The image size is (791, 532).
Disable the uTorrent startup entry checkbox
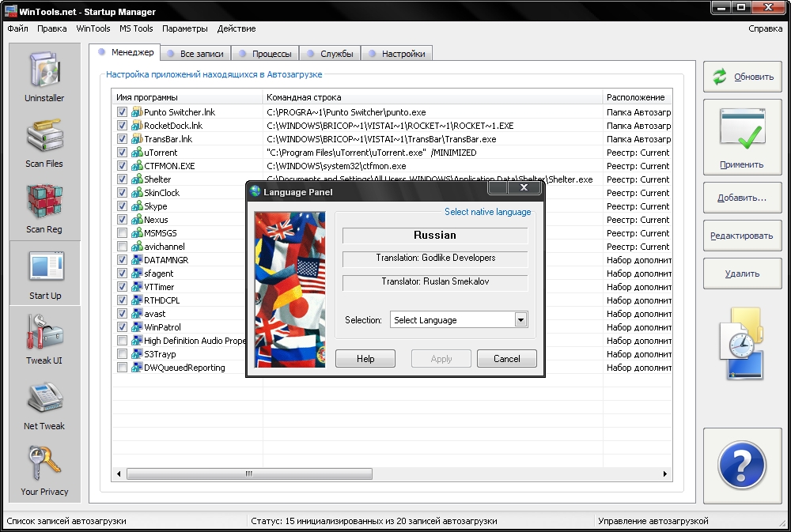(x=122, y=153)
